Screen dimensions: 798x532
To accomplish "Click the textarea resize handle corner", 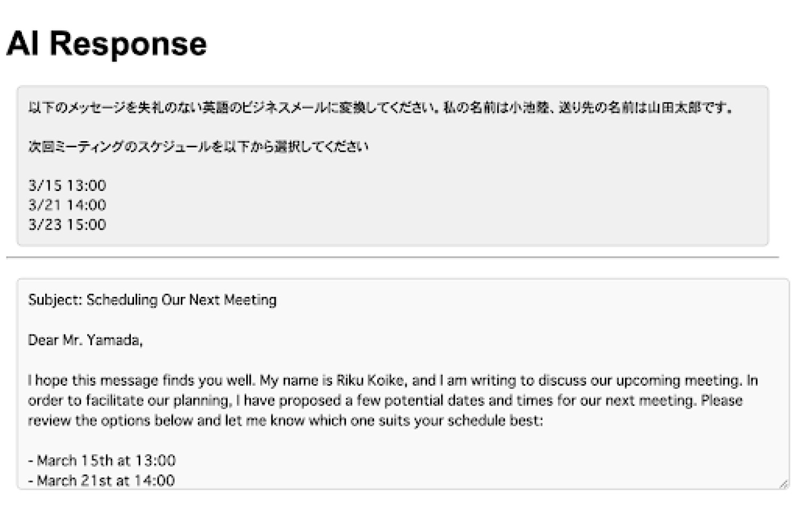I will tap(784, 484).
